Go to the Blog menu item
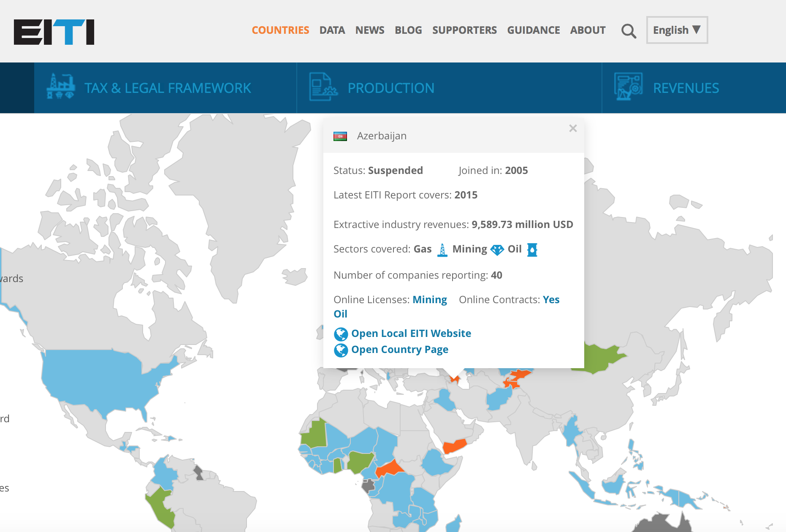 (x=408, y=30)
